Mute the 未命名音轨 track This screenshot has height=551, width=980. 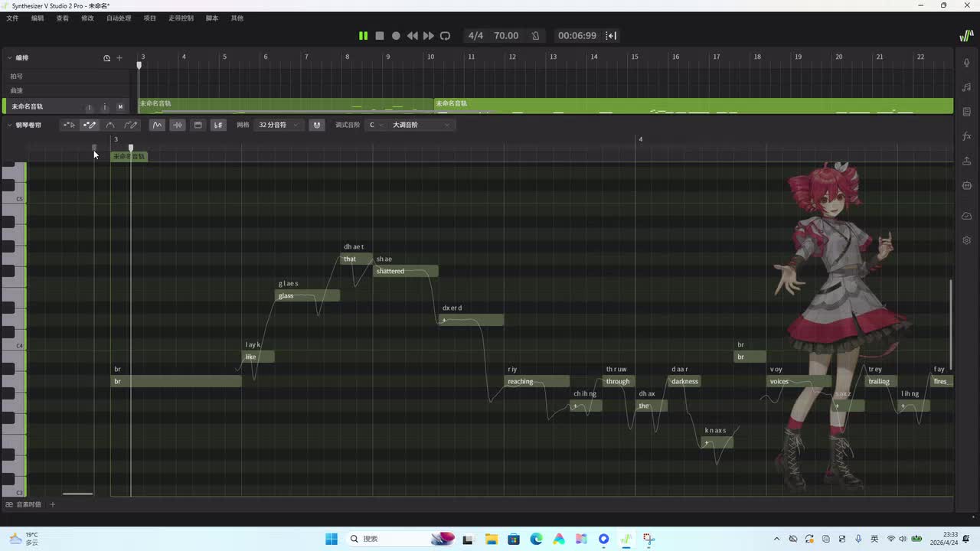(120, 107)
